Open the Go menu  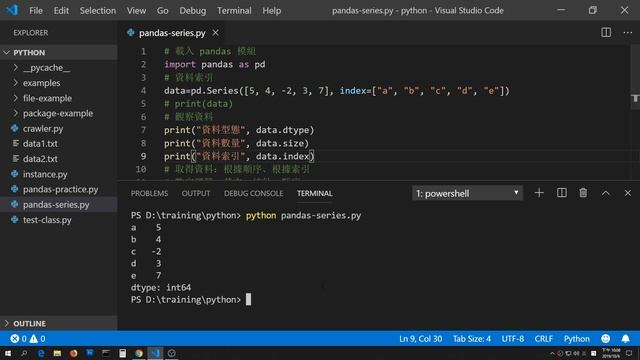tap(162, 11)
